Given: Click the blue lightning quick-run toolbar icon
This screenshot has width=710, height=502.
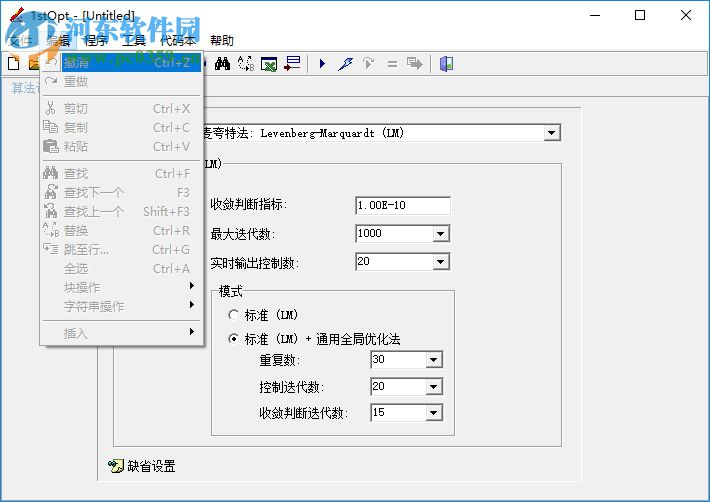Looking at the screenshot, I should click(x=345, y=63).
